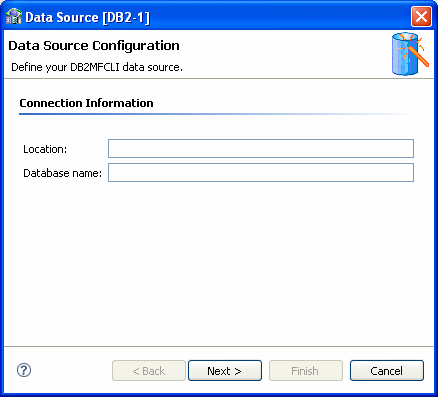Select the 'Define your DB2MFCLI data source.' text

97,67
